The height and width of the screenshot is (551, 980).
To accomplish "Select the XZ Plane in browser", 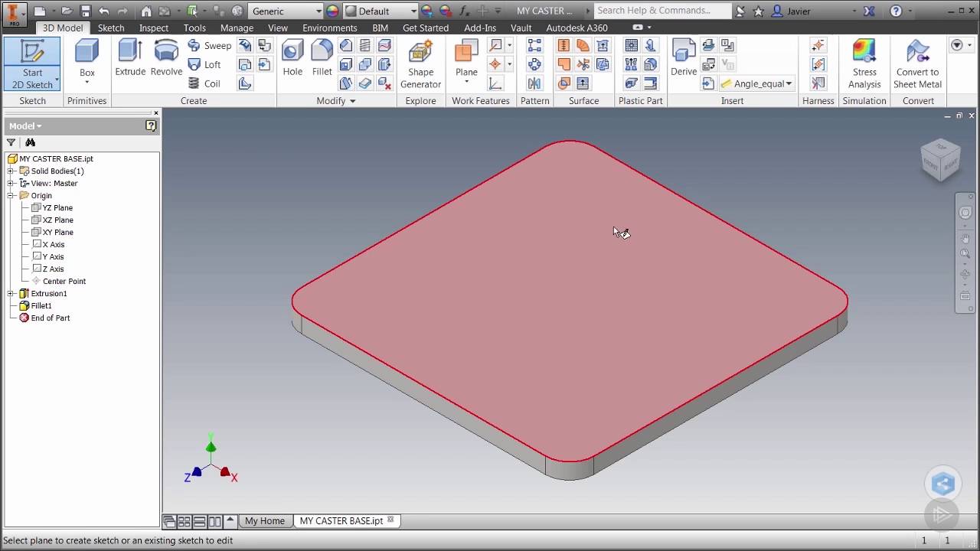I will click(x=57, y=220).
